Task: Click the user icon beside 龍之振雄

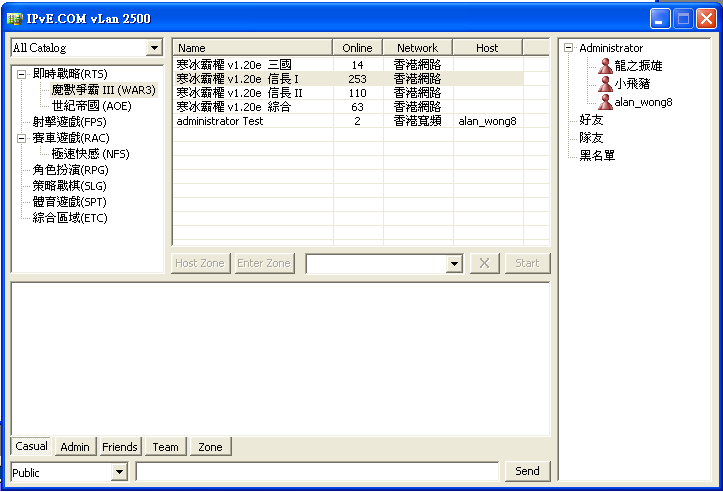Action: coord(605,66)
